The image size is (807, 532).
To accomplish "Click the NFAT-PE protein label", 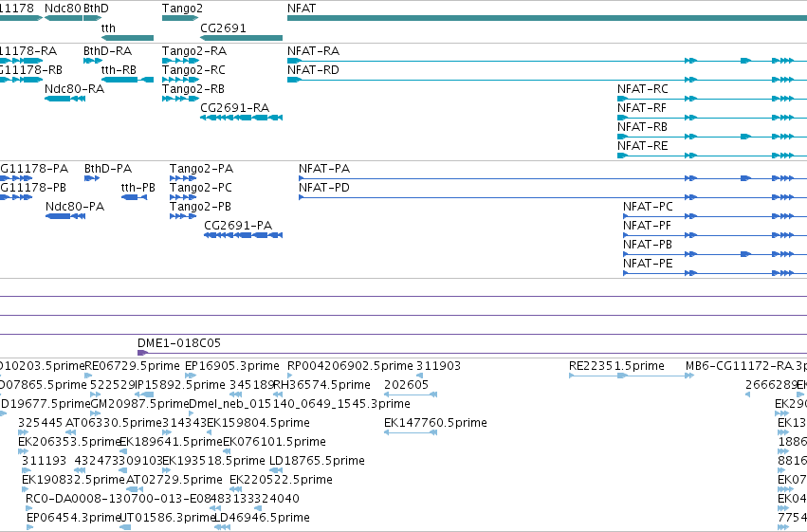I will (x=648, y=264).
